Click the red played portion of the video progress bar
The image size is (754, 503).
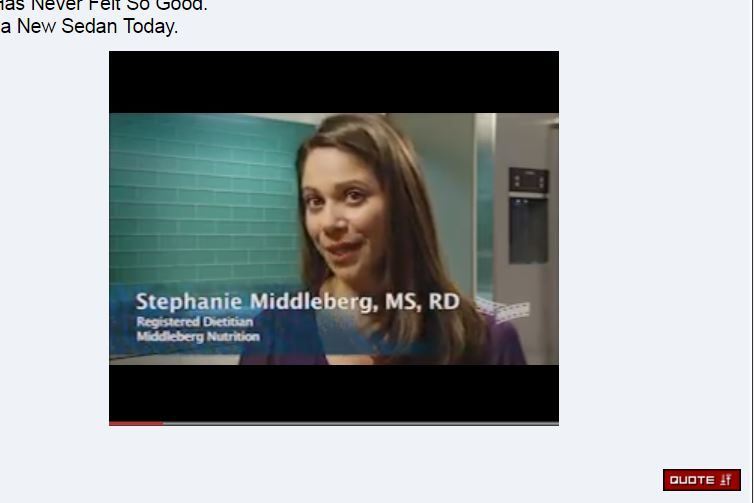(x=136, y=424)
